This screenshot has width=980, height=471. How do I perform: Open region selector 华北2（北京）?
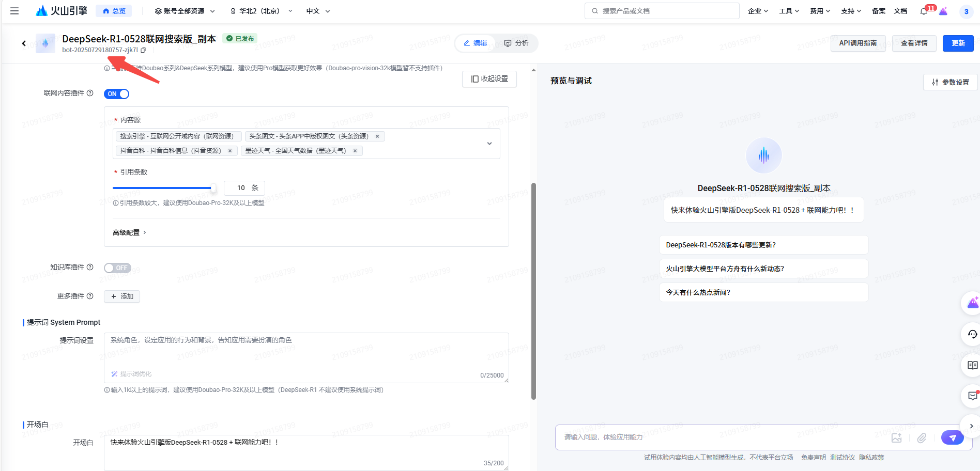click(x=262, y=11)
